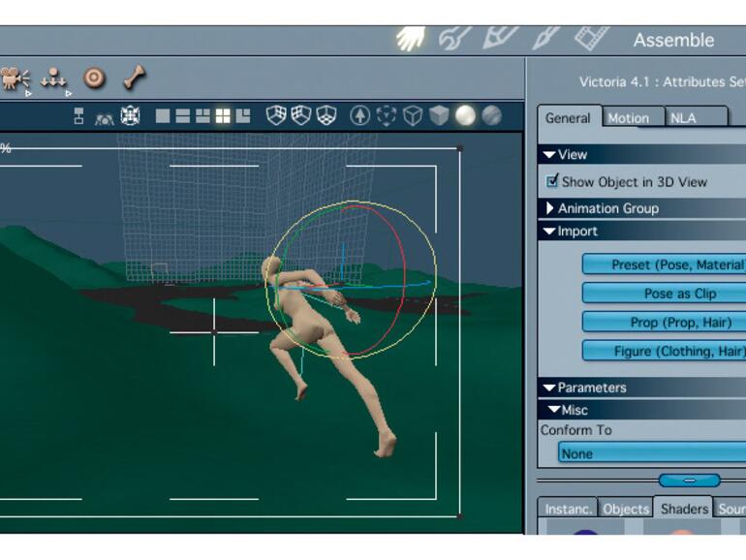Collapse the Parameters section

point(549,388)
